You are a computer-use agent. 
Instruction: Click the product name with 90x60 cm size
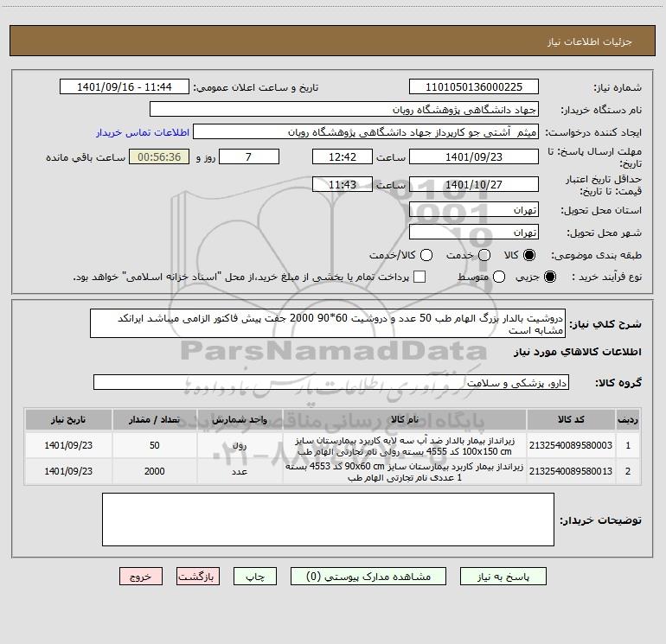pyautogui.click(x=405, y=472)
